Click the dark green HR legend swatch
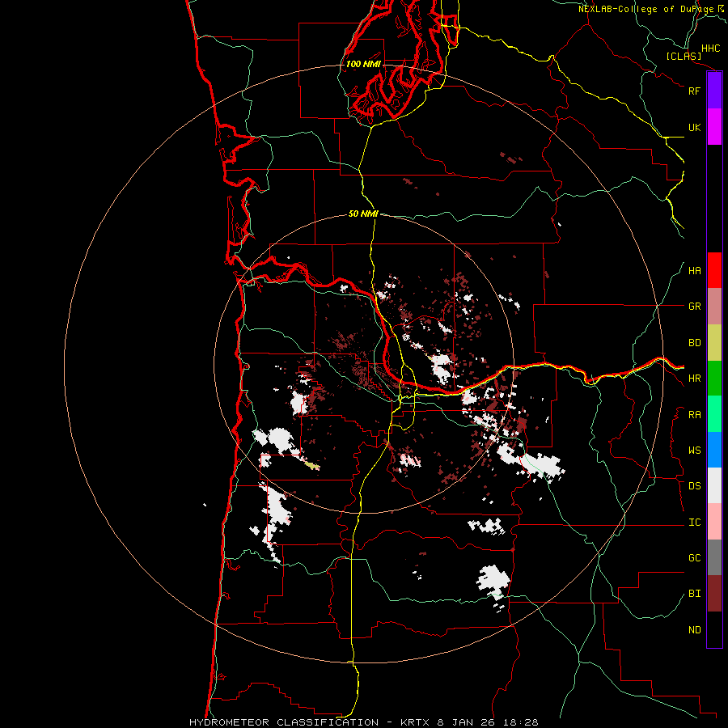The image size is (728, 728). pos(714,379)
